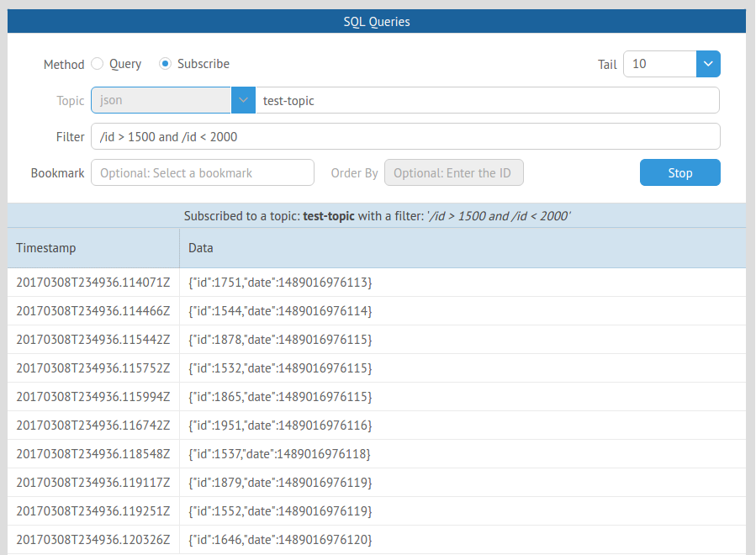This screenshot has height=555, width=756.
Task: Click the chevron arrow next to Tail value
Action: pos(707,64)
